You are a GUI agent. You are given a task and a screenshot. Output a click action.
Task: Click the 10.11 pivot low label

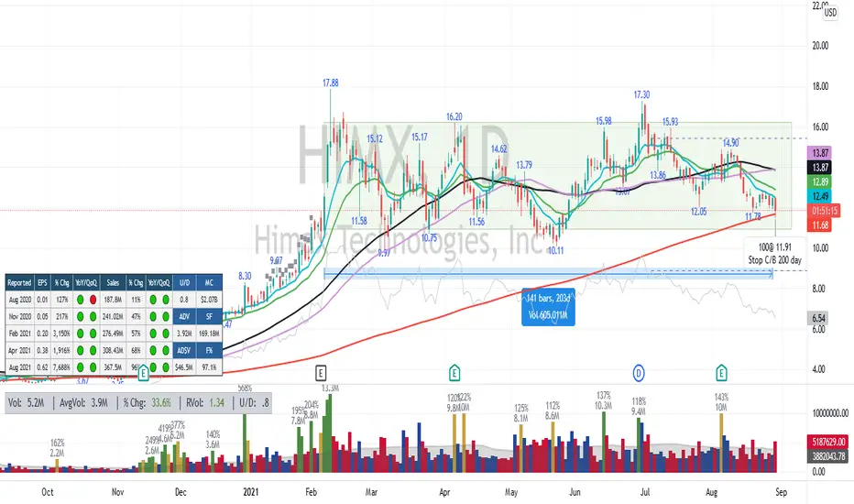point(555,251)
